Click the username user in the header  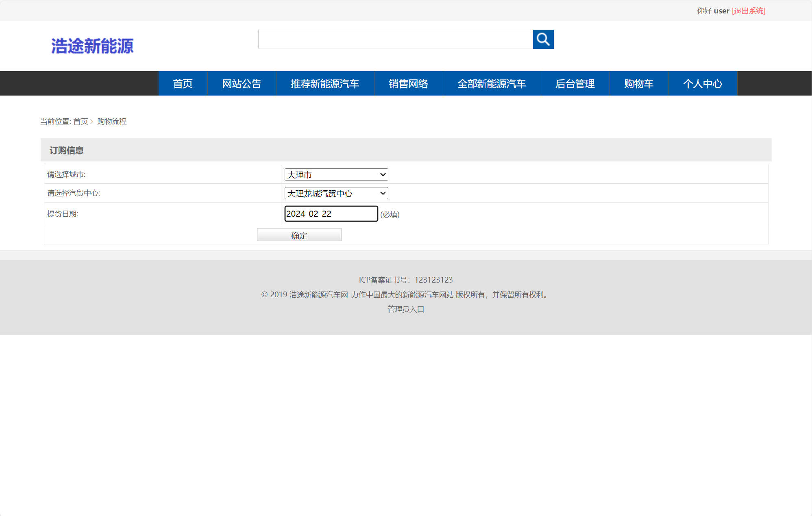click(722, 11)
